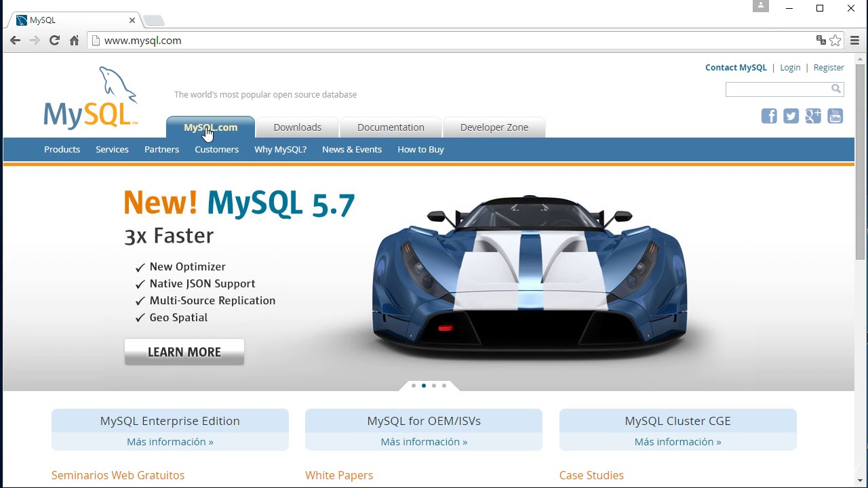868x488 pixels.
Task: Open the Partners menu
Action: pyautogui.click(x=161, y=149)
